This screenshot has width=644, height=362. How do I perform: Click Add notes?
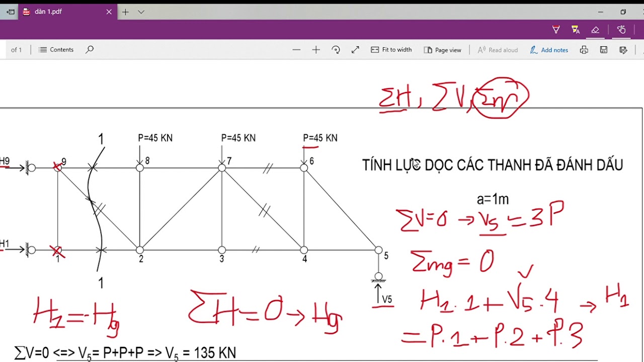[x=549, y=50]
